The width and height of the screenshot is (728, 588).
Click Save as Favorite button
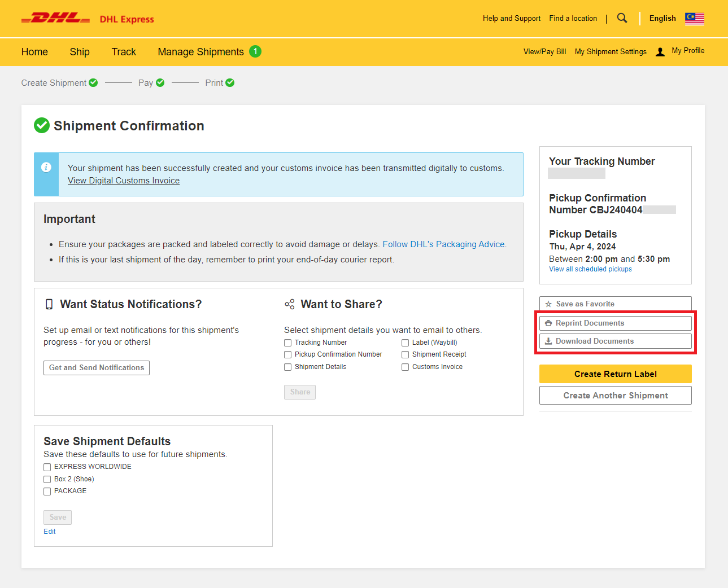pos(616,304)
